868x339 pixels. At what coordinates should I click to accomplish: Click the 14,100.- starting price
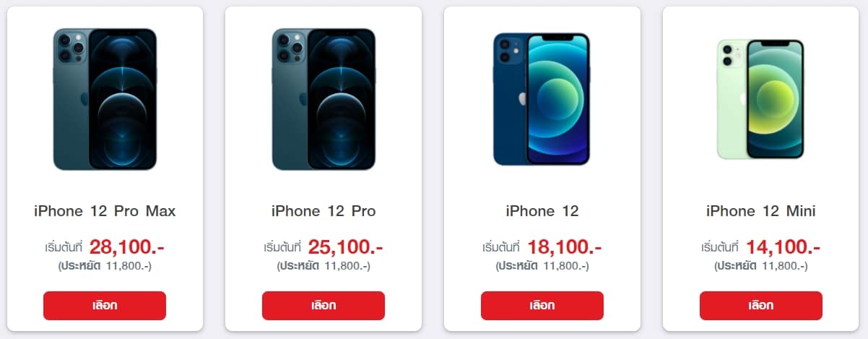[x=784, y=247]
